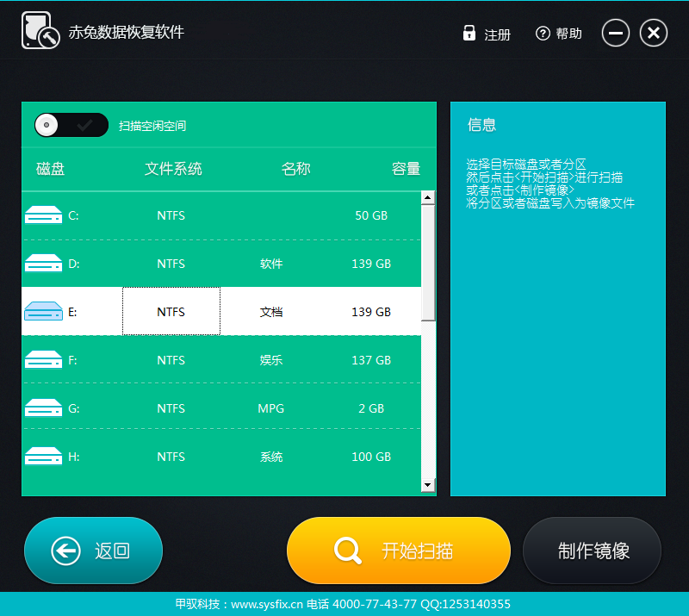Click 系统 name in H: row
The width and height of the screenshot is (689, 616).
click(271, 457)
